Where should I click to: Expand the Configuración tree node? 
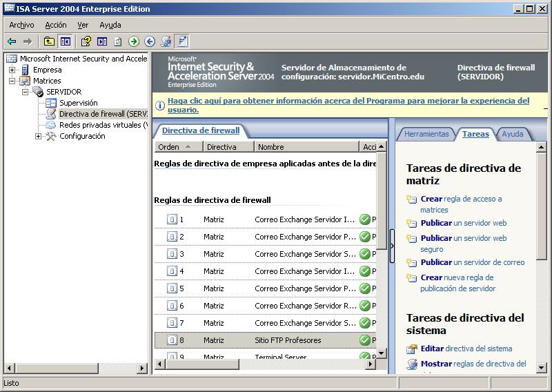(38, 136)
